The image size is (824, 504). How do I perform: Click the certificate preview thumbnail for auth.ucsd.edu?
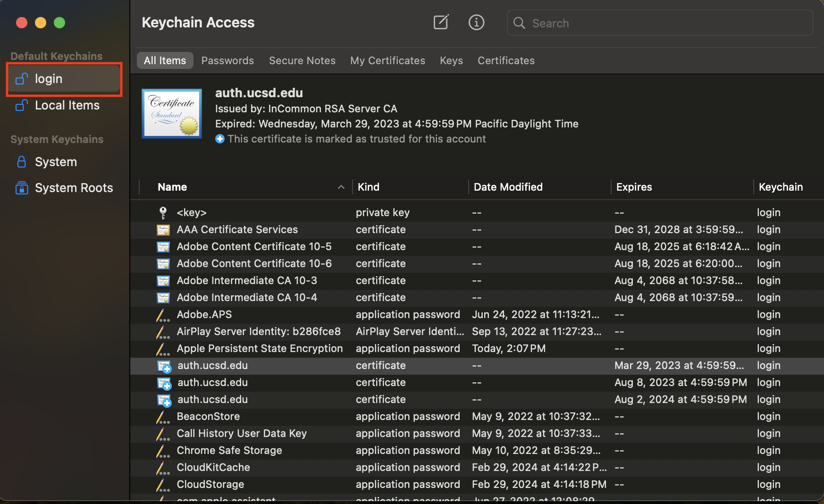(171, 113)
